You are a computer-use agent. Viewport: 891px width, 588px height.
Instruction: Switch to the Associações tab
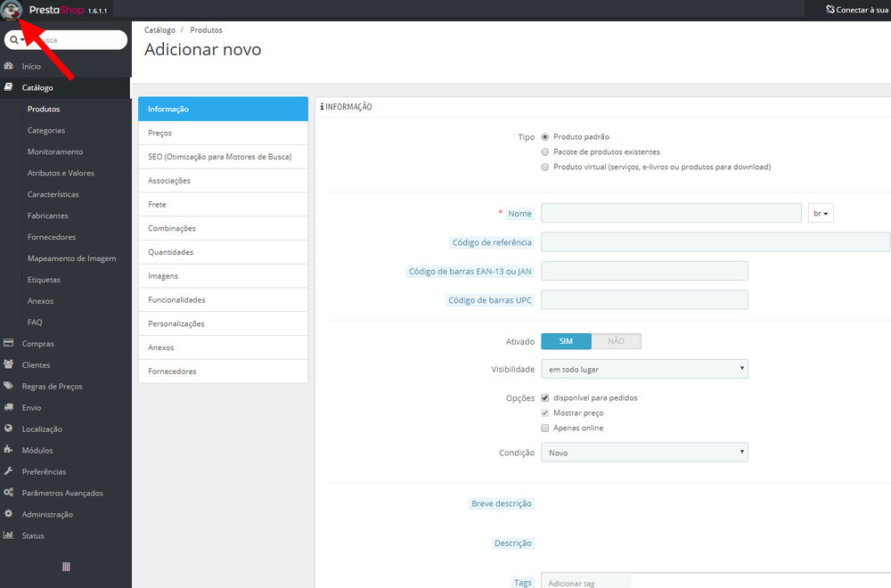coord(223,181)
